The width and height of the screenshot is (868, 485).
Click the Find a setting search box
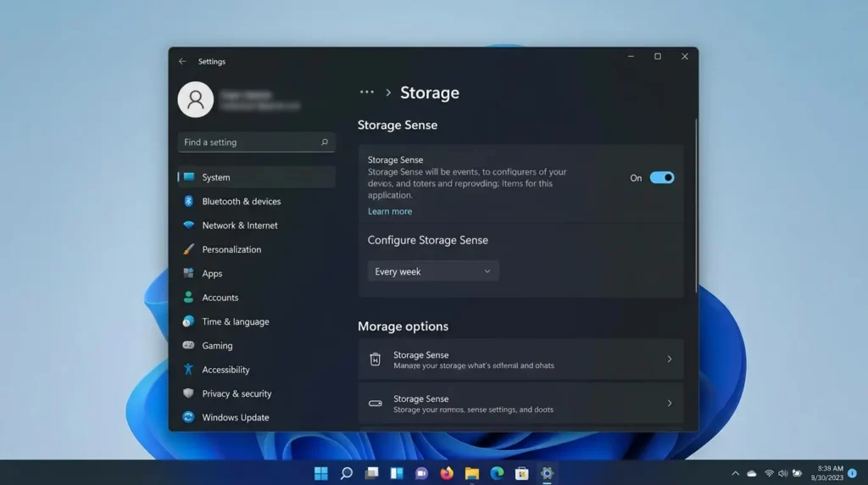click(256, 142)
